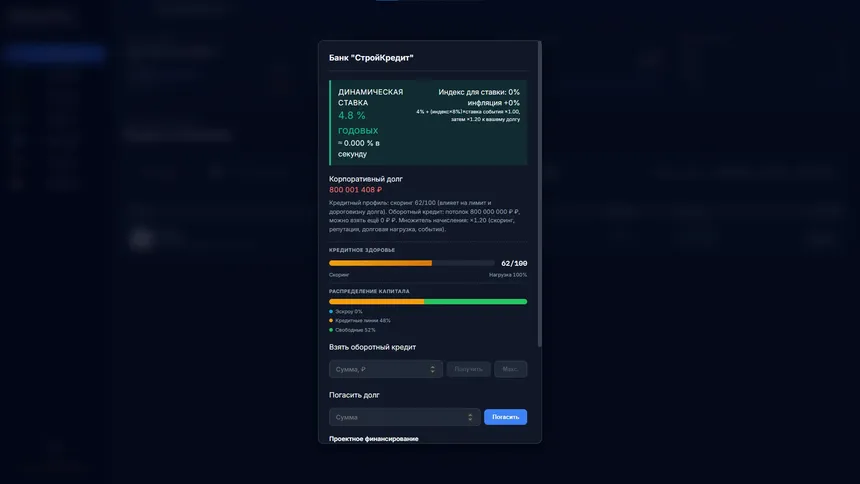Click the Получить loan button

468,369
